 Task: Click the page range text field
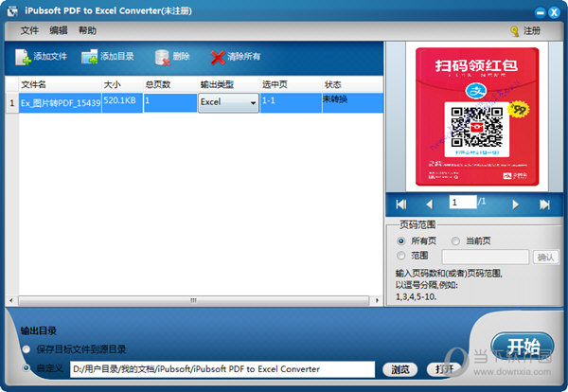pos(486,258)
